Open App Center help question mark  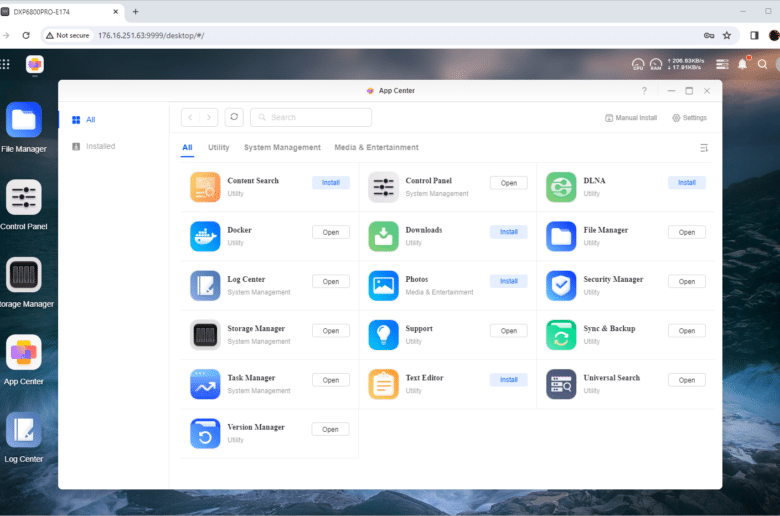pyautogui.click(x=644, y=91)
